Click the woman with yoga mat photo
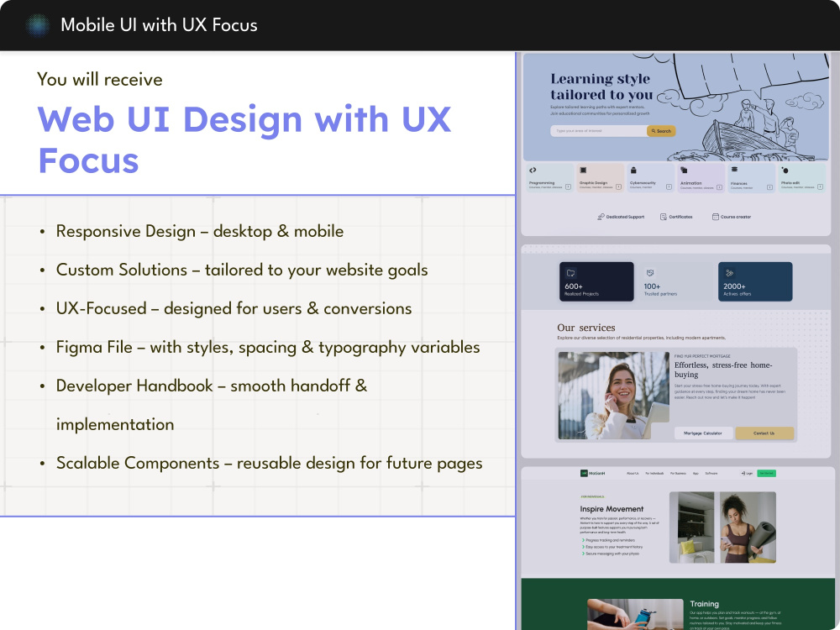 click(x=748, y=528)
